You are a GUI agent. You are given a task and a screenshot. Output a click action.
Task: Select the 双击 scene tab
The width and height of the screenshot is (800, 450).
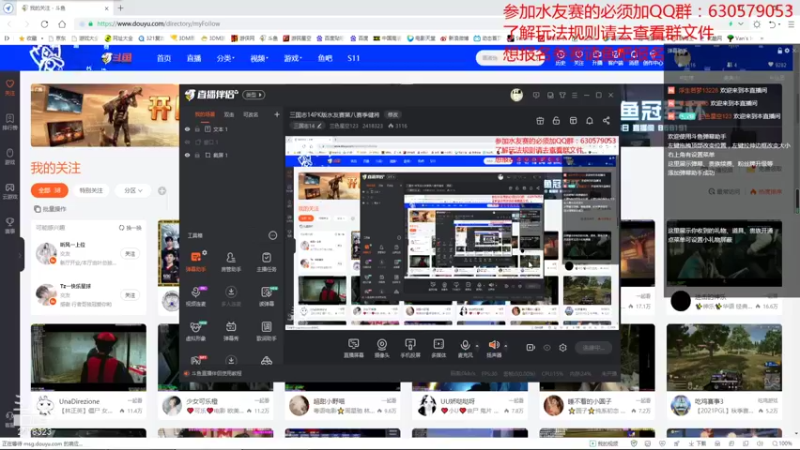coord(229,114)
